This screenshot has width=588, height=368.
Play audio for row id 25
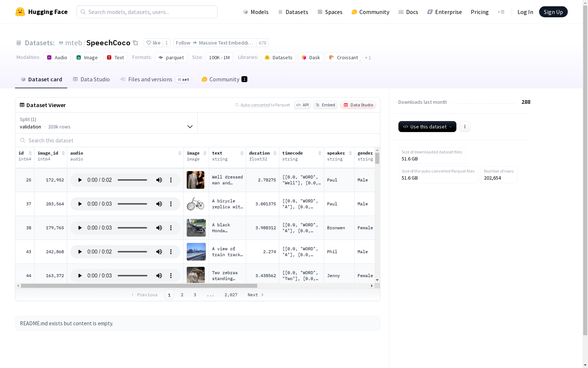pyautogui.click(x=80, y=180)
